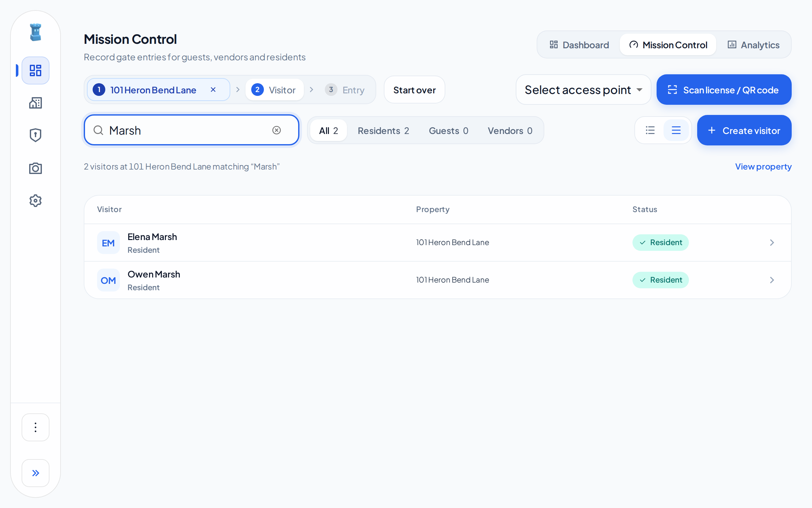
Task: Click Resident badge in Elena Marsh row
Action: (x=660, y=243)
